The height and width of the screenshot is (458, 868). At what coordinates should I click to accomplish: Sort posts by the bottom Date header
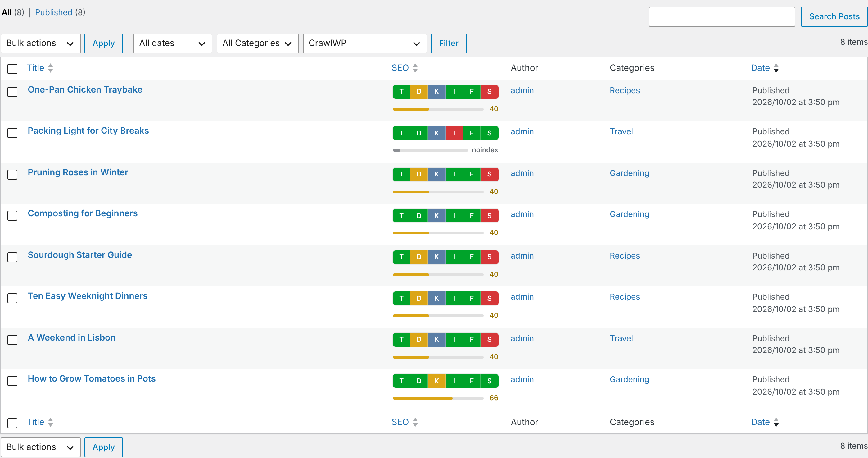click(760, 422)
